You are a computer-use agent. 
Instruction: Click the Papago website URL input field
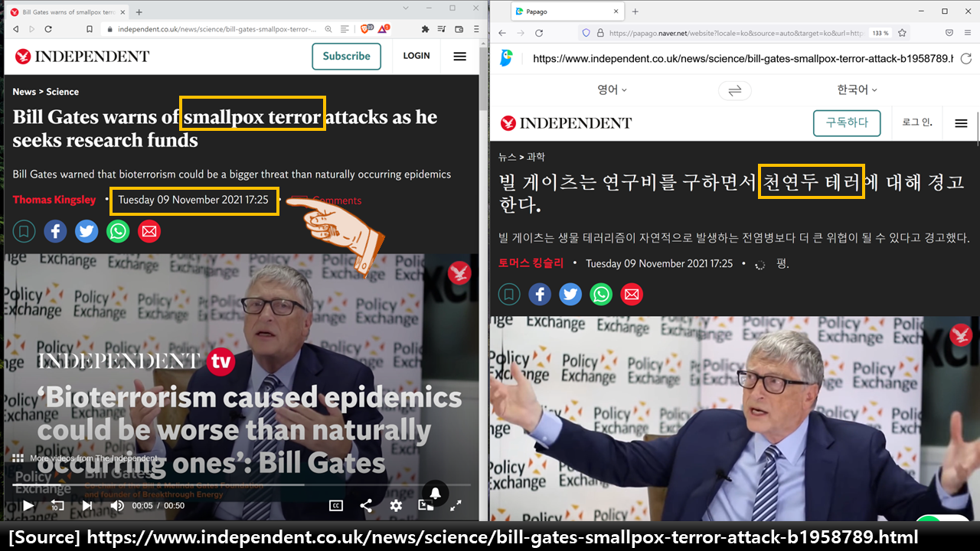743,58
